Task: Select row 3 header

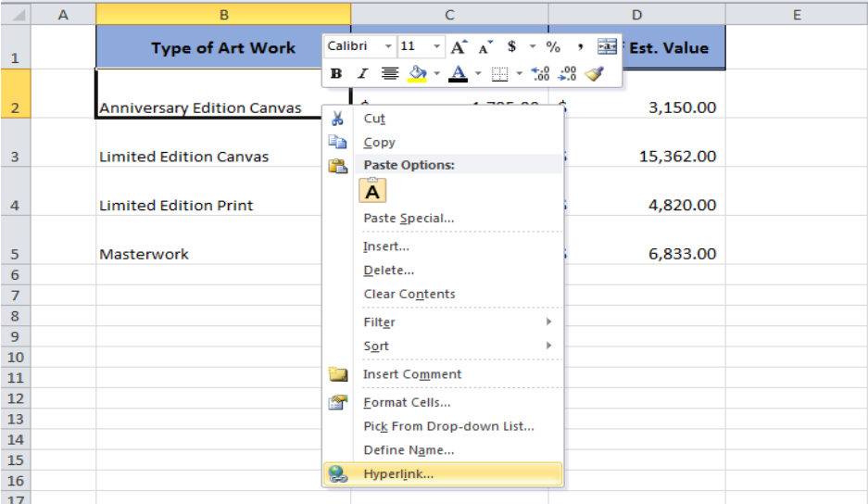Action: [x=15, y=143]
